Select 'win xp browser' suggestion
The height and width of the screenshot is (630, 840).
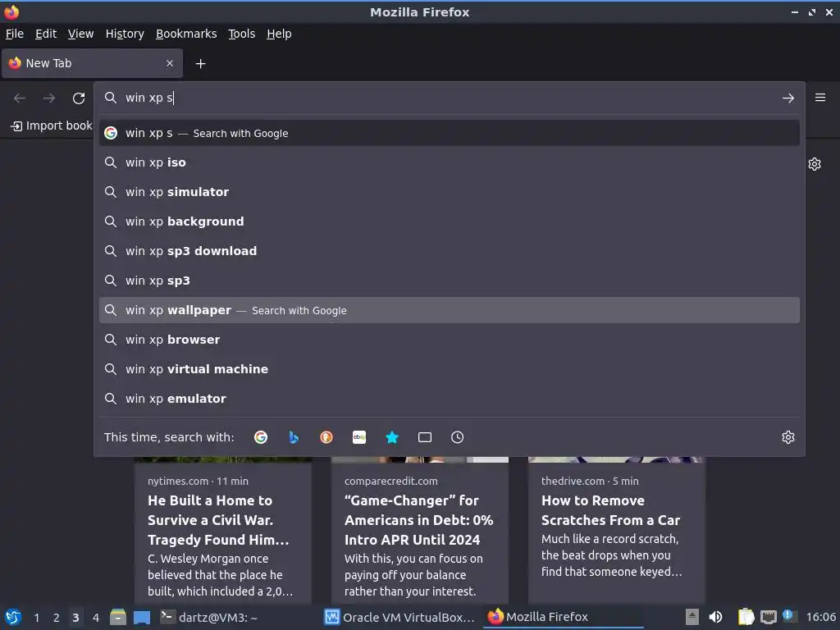[x=450, y=340]
